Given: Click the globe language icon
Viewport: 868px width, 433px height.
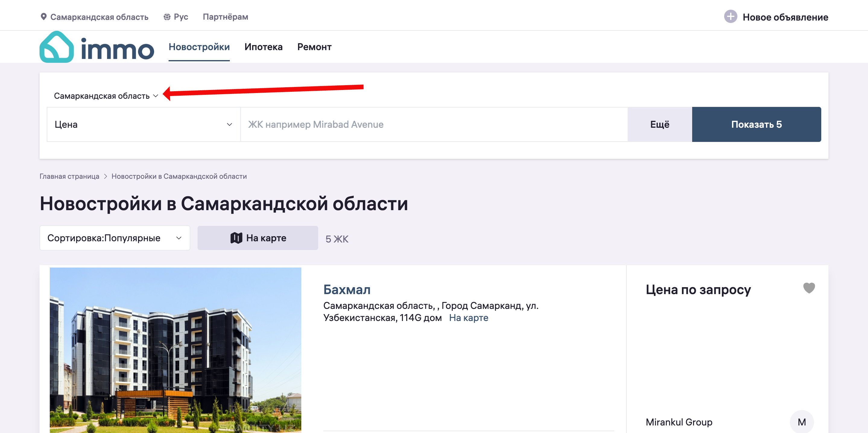Looking at the screenshot, I should [x=167, y=17].
